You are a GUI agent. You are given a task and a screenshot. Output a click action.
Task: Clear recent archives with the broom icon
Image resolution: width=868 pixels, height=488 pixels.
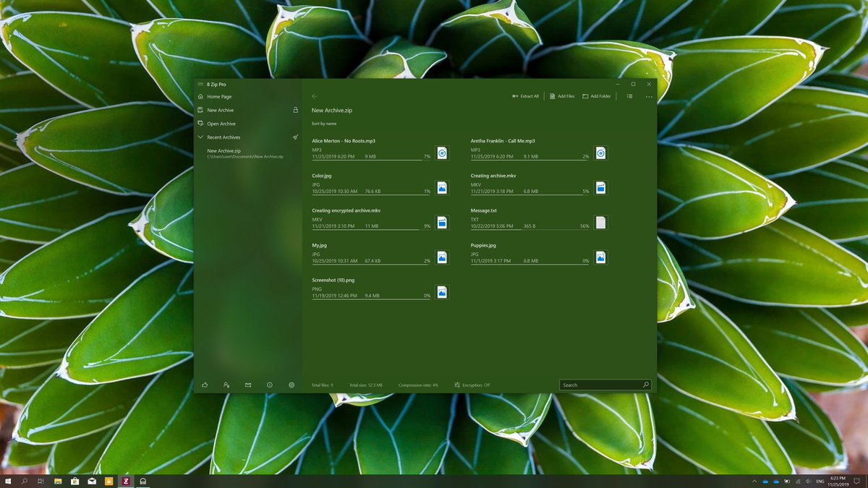295,137
